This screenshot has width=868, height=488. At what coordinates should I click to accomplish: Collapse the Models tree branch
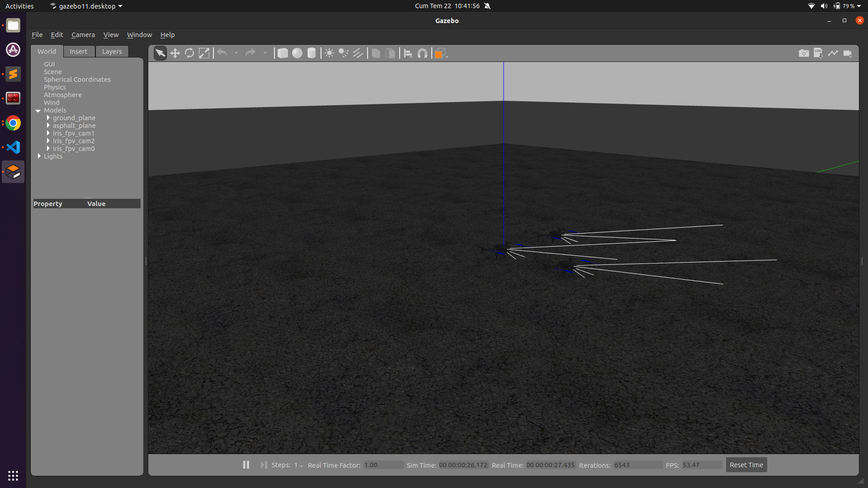(38, 110)
